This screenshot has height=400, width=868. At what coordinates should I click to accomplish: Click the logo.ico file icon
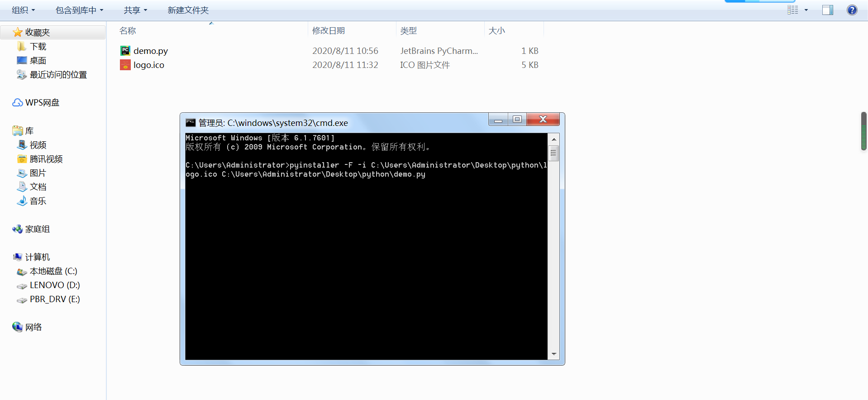(x=125, y=65)
